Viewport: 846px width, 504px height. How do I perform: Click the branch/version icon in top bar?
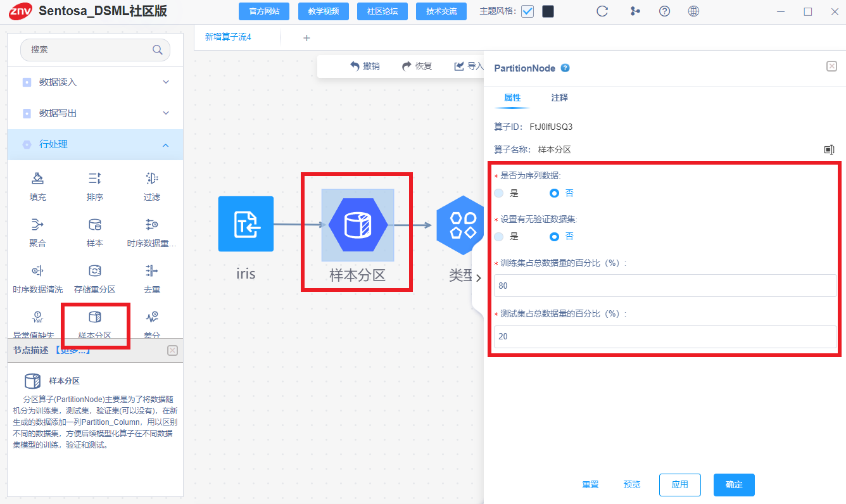pyautogui.click(x=635, y=11)
